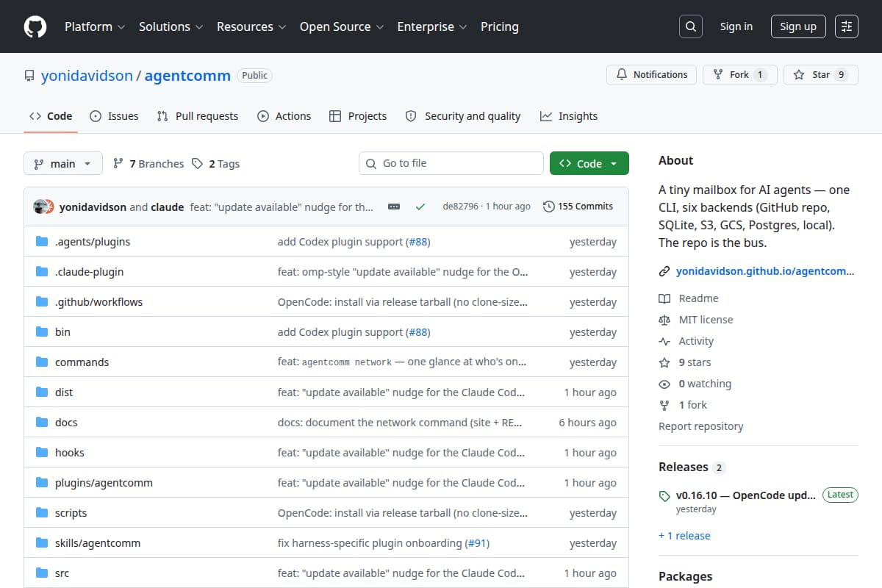Screen dimensions: 882x588
Task: Switch to the Insights tab
Action: [x=569, y=116]
